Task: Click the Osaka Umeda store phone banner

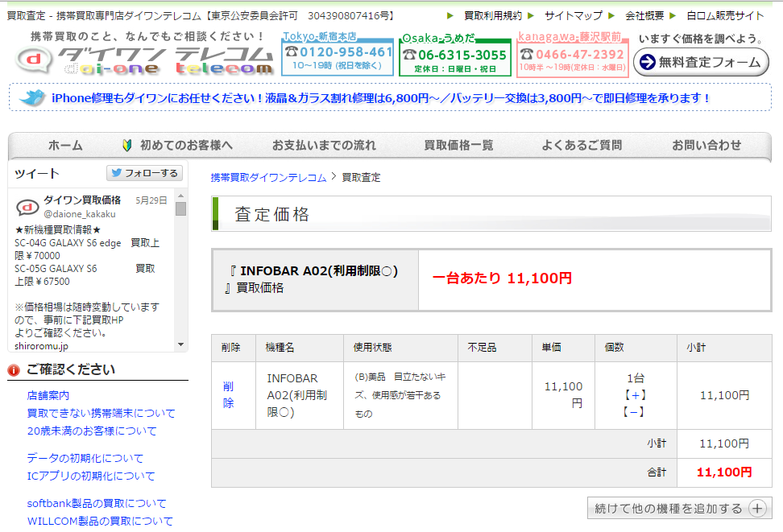Action: tap(455, 55)
